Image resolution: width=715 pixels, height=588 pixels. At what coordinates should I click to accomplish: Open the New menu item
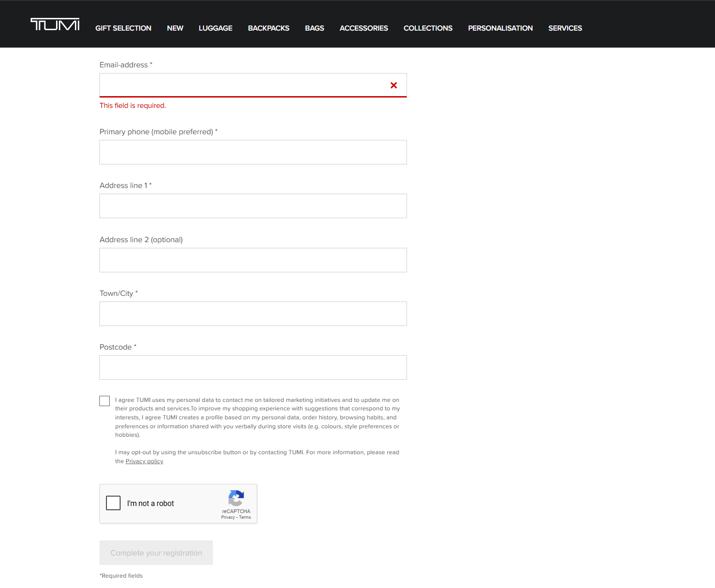point(175,28)
